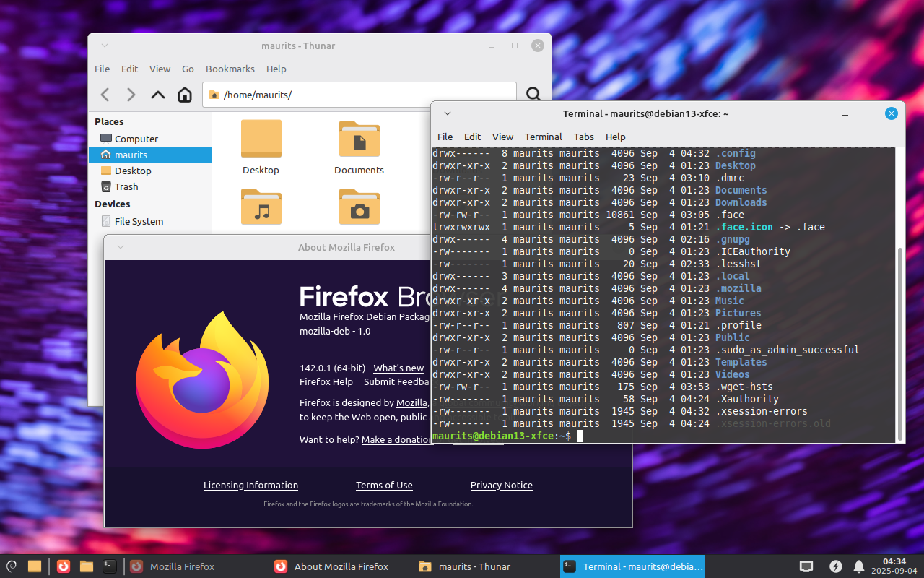
Task: Launch terminal from the panel launcher icon
Action: [109, 566]
